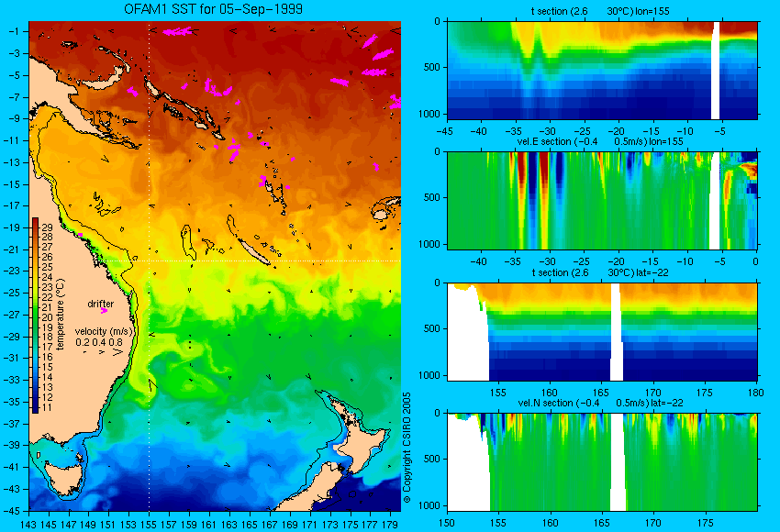
Task: Click the '20' value on the colorbar
Action: click(47, 317)
